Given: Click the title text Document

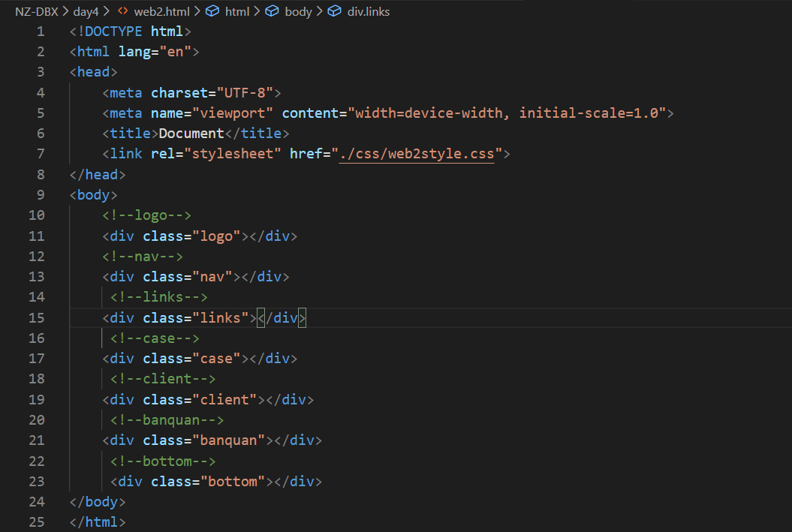Looking at the screenshot, I should (x=191, y=134).
